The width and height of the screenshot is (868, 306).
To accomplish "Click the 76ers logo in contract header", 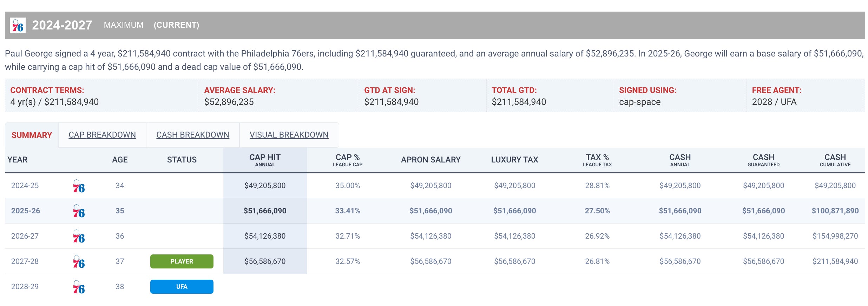I will (x=18, y=25).
